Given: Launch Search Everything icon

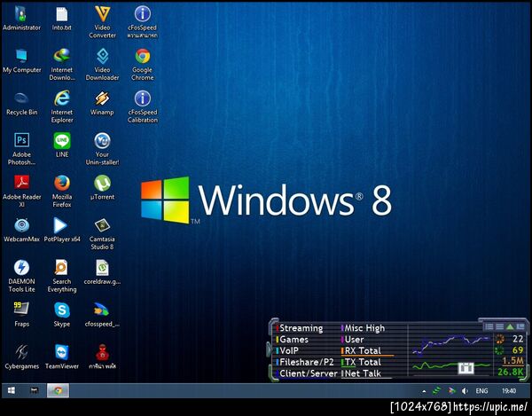Looking at the screenshot, I should point(62,276).
